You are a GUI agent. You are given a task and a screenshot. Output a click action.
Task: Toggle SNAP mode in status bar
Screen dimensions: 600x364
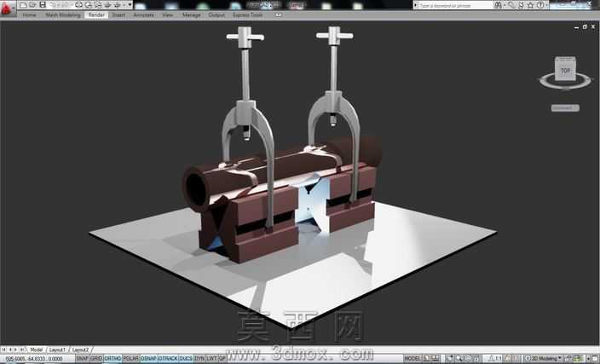pyautogui.click(x=83, y=359)
